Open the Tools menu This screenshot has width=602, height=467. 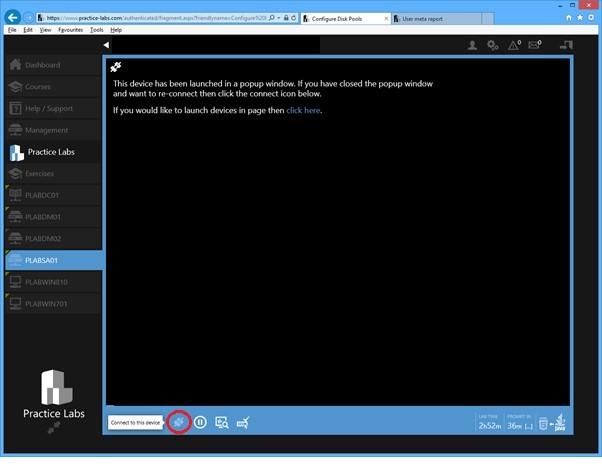[97, 30]
